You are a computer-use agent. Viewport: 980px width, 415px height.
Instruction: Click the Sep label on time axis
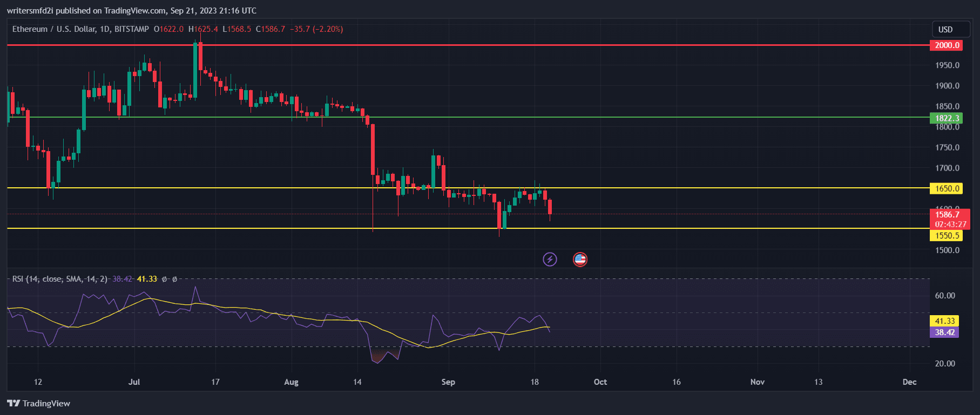(448, 382)
